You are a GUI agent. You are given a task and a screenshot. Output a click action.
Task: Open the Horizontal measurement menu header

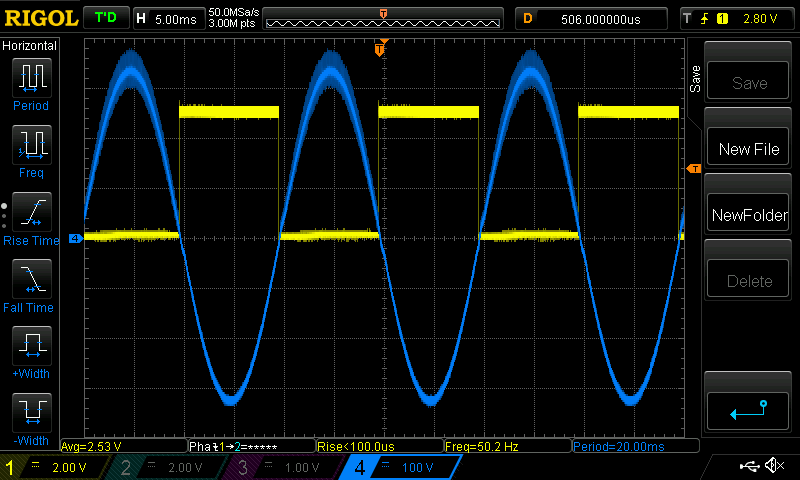(x=31, y=46)
